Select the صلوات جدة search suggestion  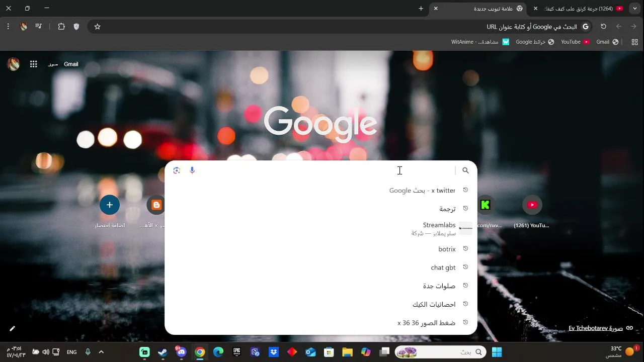click(x=321, y=286)
